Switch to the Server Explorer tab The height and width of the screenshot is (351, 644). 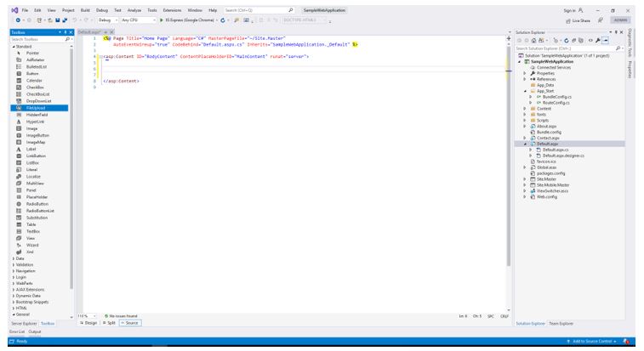(24, 324)
